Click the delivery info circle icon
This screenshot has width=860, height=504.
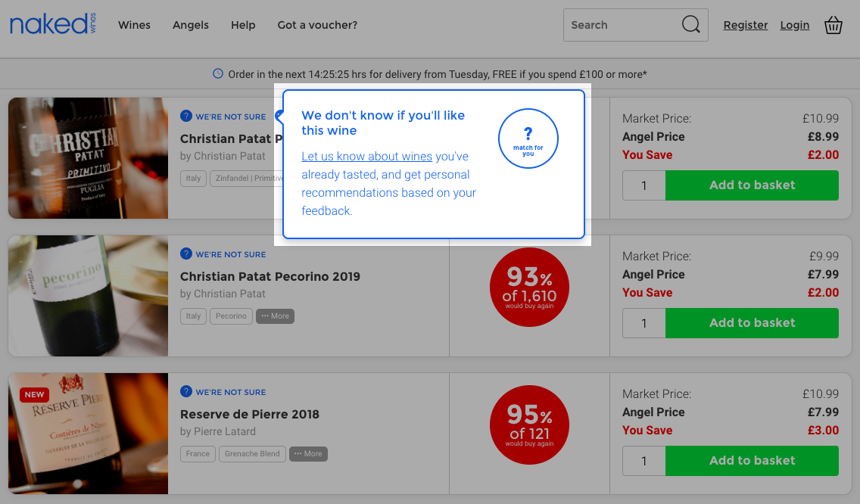pos(218,74)
